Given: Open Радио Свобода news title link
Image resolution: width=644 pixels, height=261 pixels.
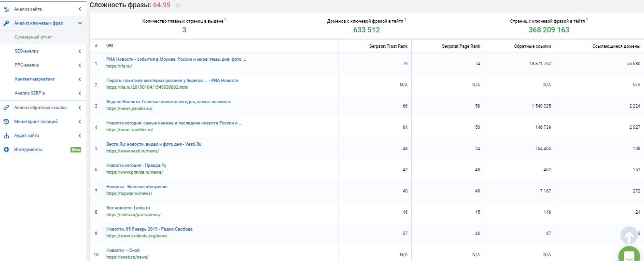Looking at the screenshot, I should pyautogui.click(x=149, y=229).
